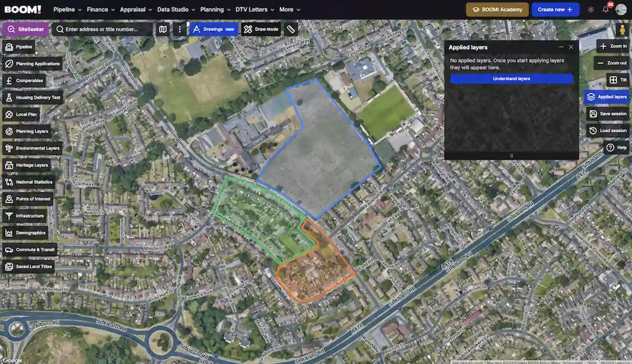Open the Finance dropdown
Image resolution: width=632 pixels, height=364 pixels.
(x=97, y=9)
